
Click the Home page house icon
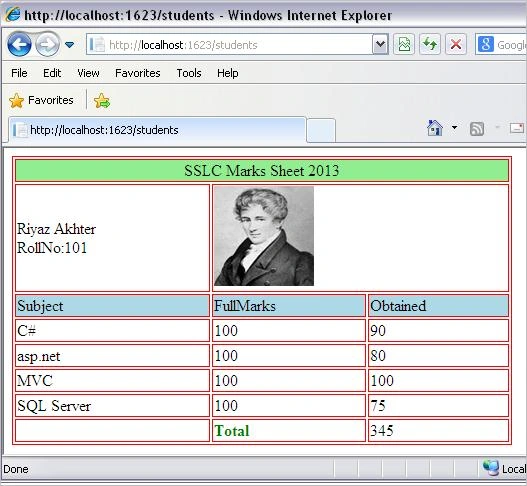435,128
